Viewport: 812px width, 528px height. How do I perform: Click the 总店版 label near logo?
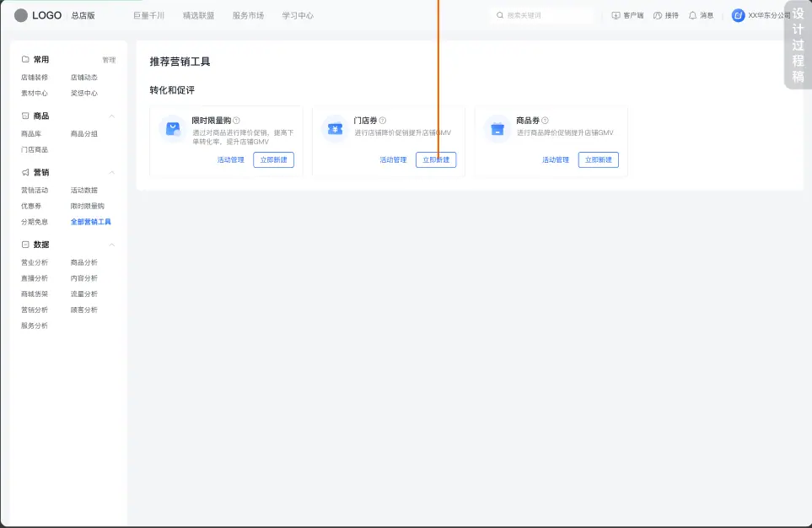click(83, 15)
